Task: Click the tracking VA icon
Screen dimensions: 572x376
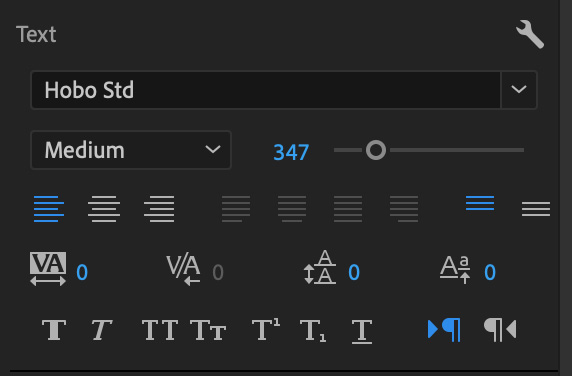Action: (x=48, y=269)
